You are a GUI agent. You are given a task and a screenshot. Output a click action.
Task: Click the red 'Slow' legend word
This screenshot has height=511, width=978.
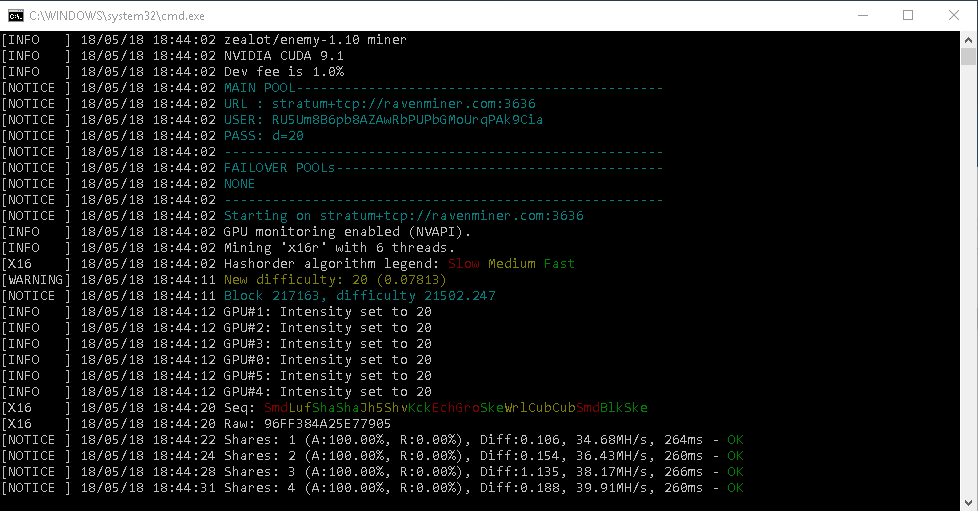pyautogui.click(x=463, y=264)
